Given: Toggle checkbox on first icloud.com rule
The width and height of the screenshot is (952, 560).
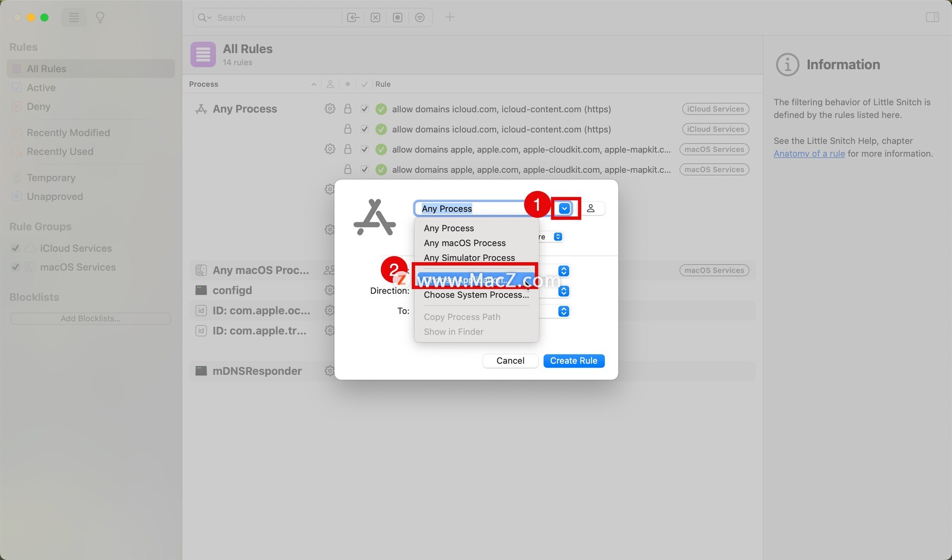Looking at the screenshot, I should click(x=364, y=109).
